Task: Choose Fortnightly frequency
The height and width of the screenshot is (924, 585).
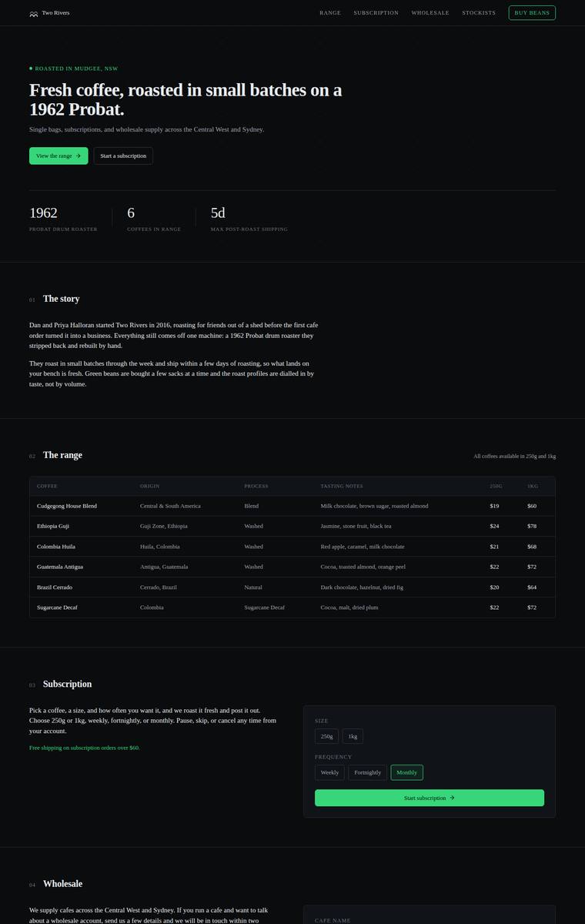Action: click(x=368, y=772)
